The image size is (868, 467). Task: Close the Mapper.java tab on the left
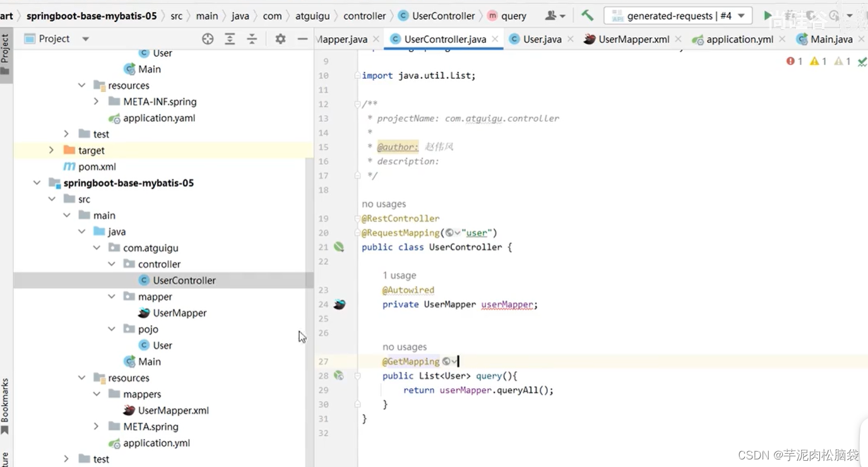376,39
